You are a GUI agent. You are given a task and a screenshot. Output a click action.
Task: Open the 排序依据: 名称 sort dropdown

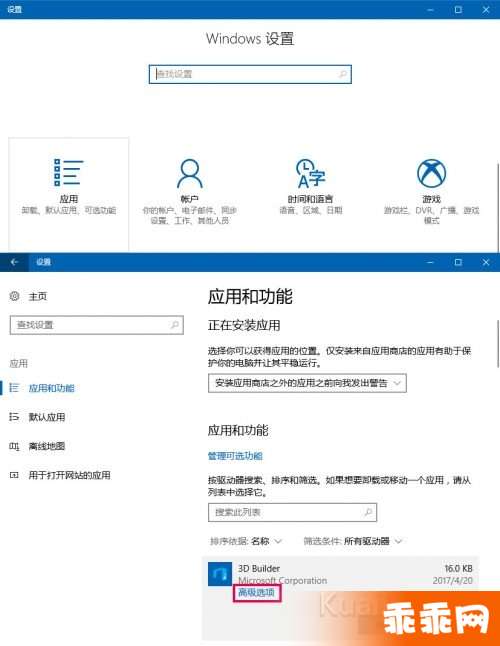tap(246, 541)
